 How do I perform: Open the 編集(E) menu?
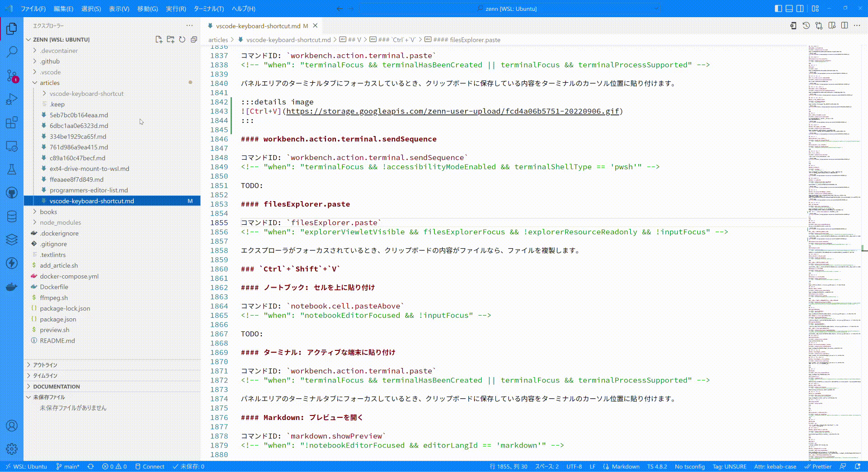(63, 9)
